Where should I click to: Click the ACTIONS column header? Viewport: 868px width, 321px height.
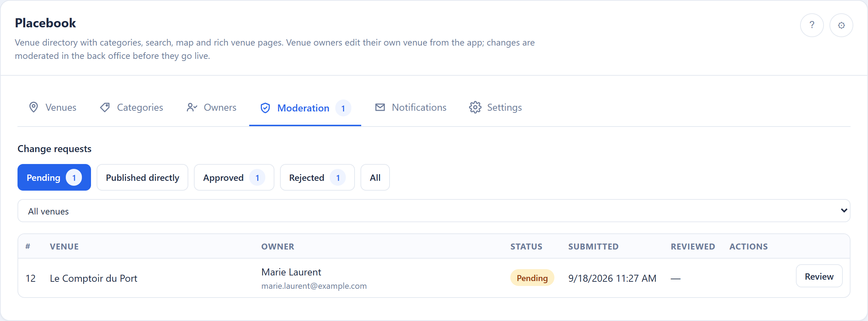pos(748,246)
